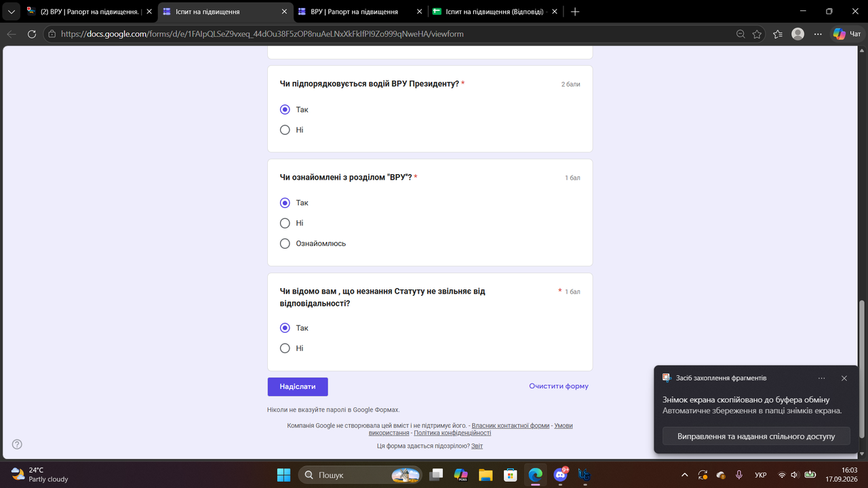Open the "Політика конфіденційності" link
The height and width of the screenshot is (488, 868).
(x=452, y=433)
